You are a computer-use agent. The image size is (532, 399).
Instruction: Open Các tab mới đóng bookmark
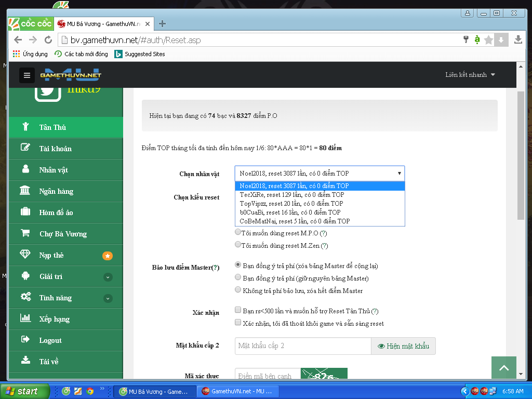coord(82,54)
